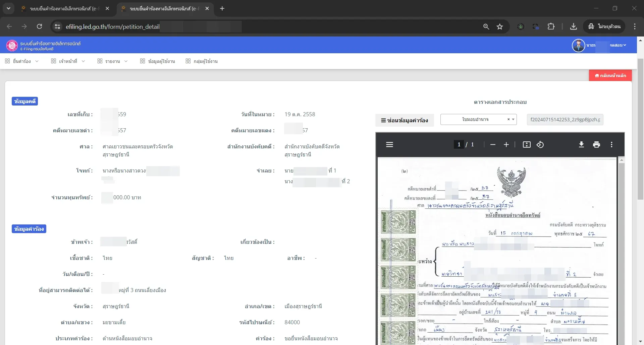Screen dimensions: 644x345
Task: Open PDF viewer more actions menu
Action: pyautogui.click(x=611, y=145)
